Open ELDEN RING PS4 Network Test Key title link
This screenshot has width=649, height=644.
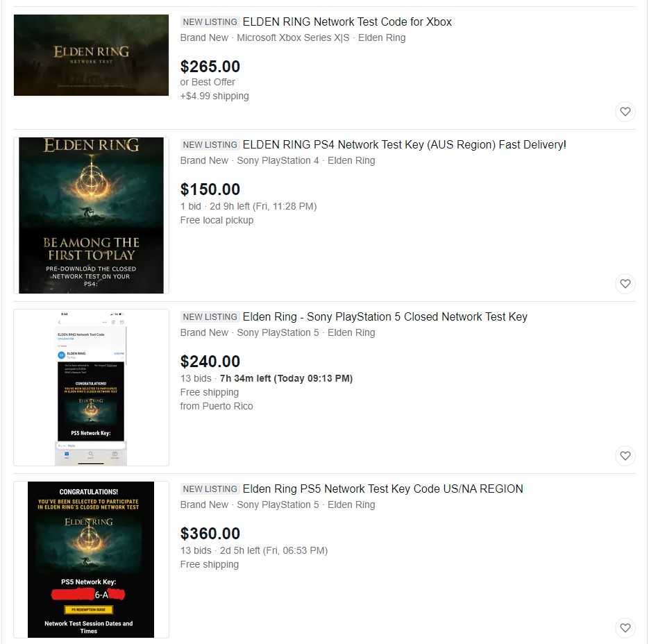(x=405, y=144)
